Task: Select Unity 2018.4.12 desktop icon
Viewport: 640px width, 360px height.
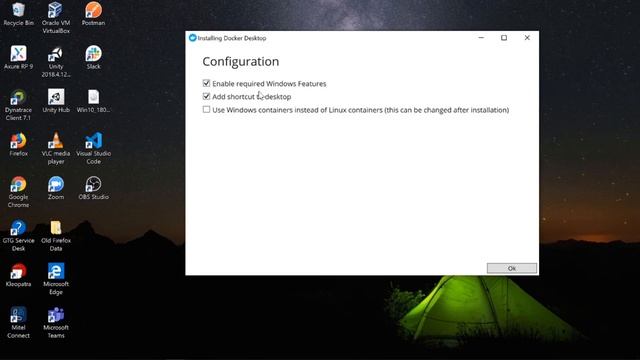Action: coord(56,62)
